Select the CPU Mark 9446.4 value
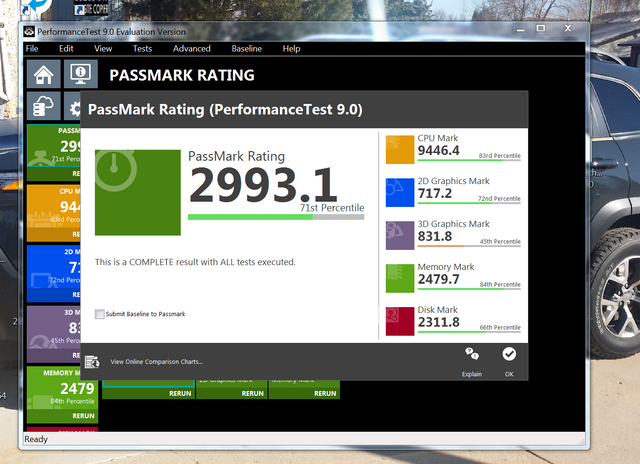This screenshot has width=640, height=464. coord(439,151)
